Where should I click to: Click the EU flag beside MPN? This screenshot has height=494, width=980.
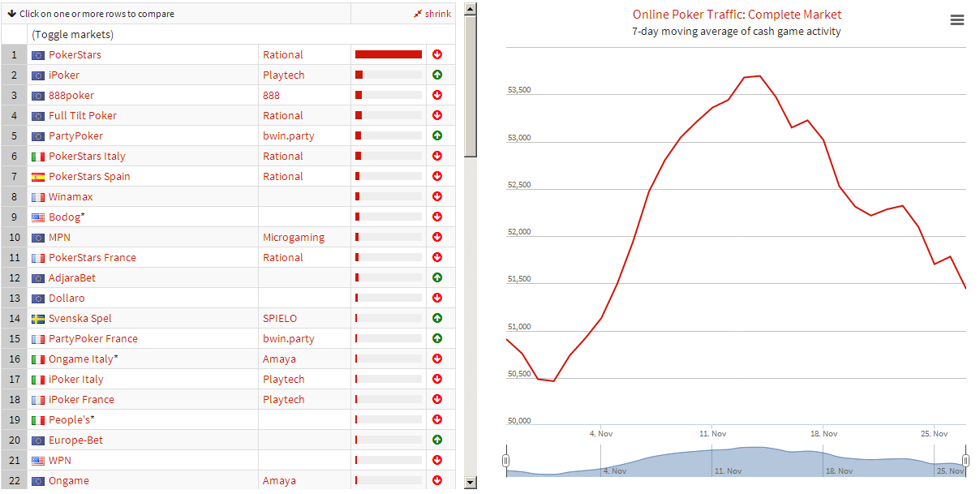click(x=38, y=238)
